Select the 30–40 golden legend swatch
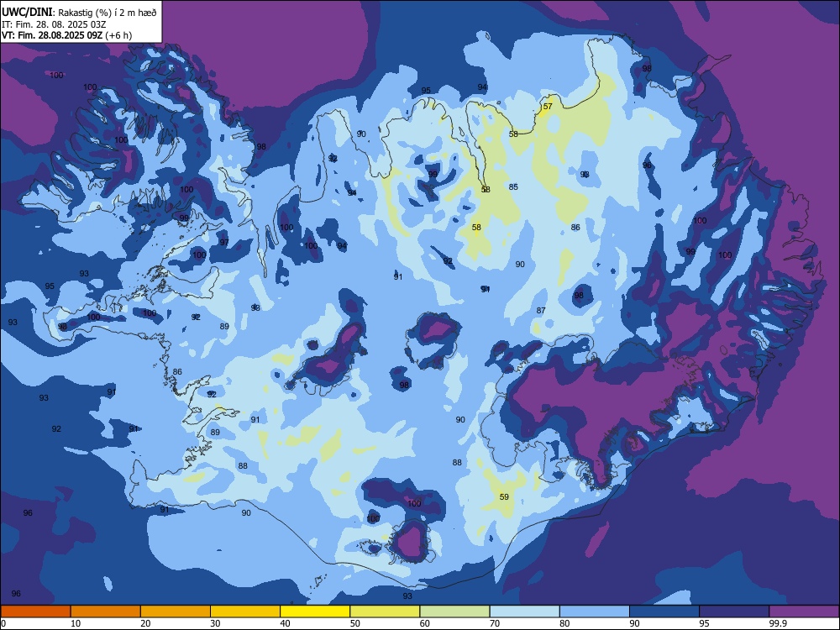The width and height of the screenshot is (840, 630). [245, 612]
